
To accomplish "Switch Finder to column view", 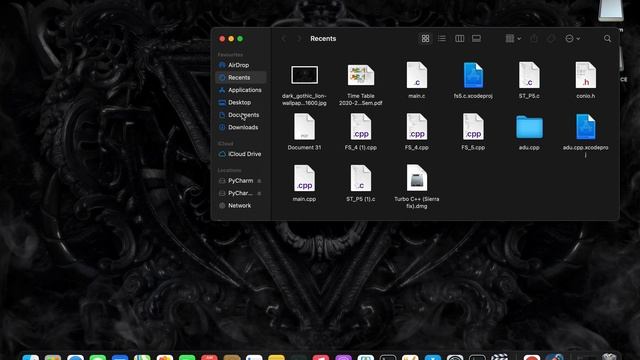I will (459, 38).
